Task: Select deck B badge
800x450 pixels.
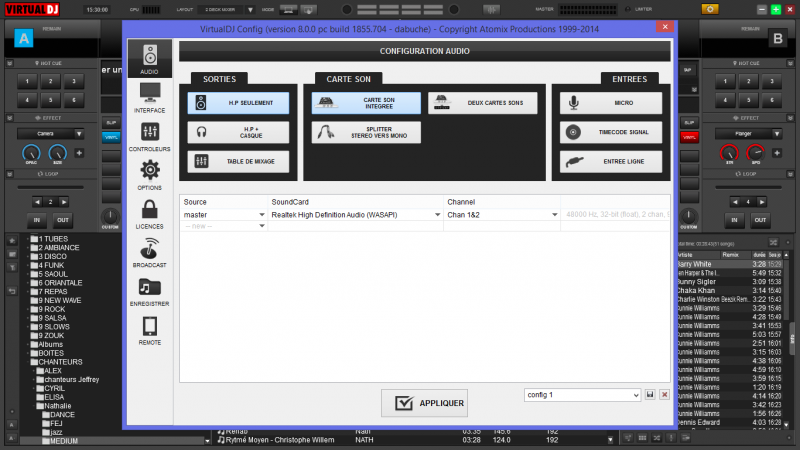Action: tap(778, 38)
